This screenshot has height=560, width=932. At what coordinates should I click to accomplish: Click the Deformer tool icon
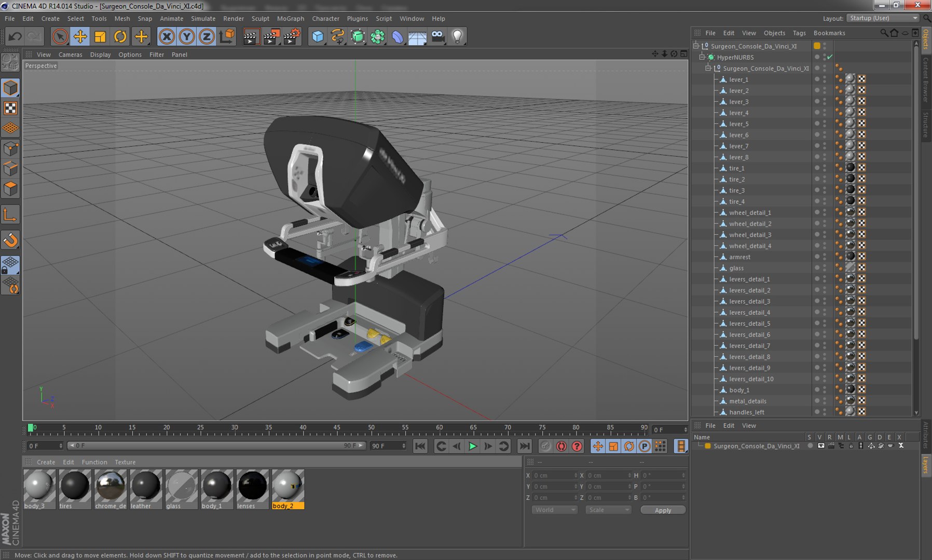pos(398,36)
